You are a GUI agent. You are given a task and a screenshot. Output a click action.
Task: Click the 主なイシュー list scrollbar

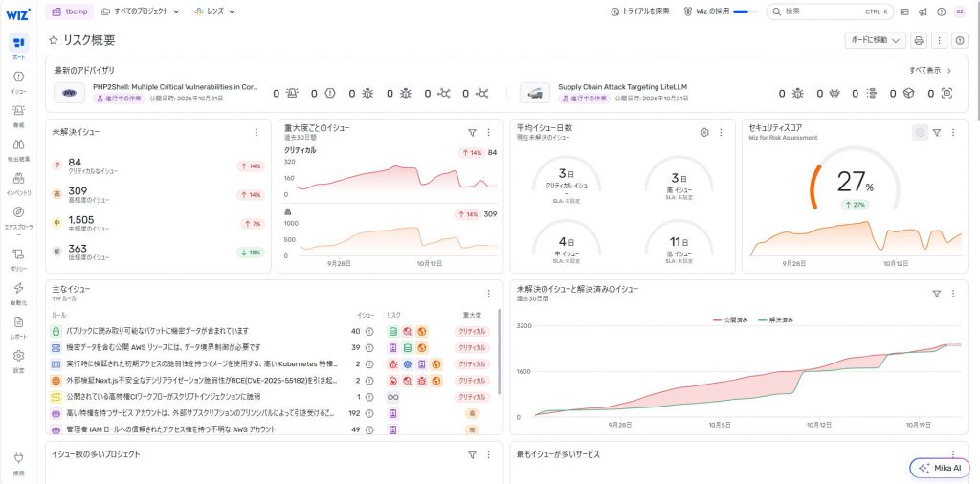(499, 352)
